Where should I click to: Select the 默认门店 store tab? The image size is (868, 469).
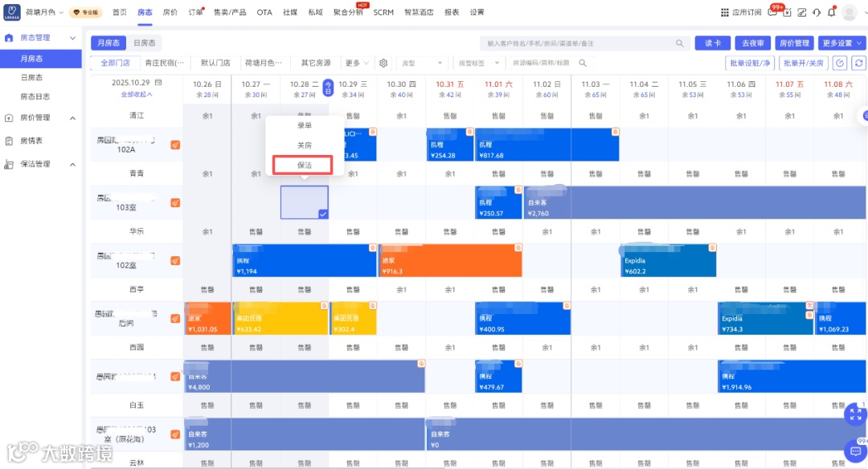point(215,63)
